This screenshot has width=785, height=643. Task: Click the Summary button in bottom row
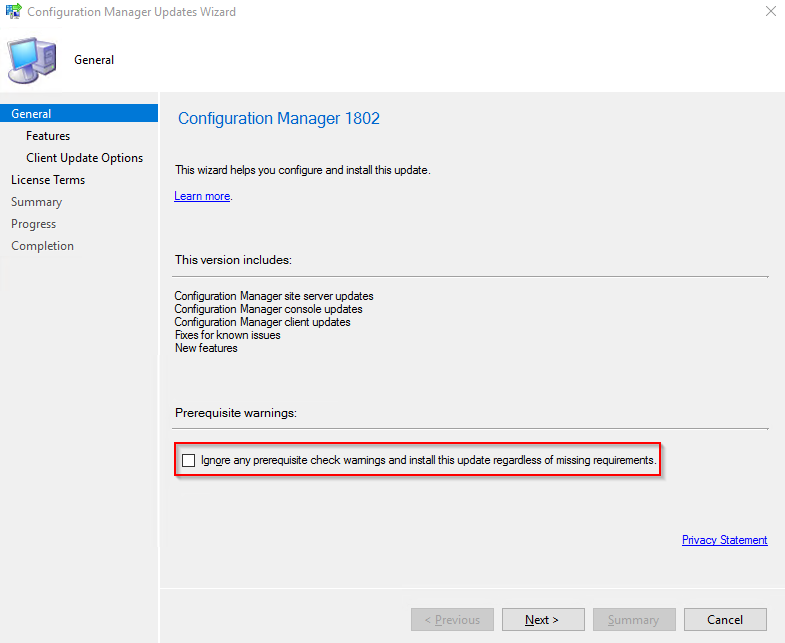pos(634,619)
